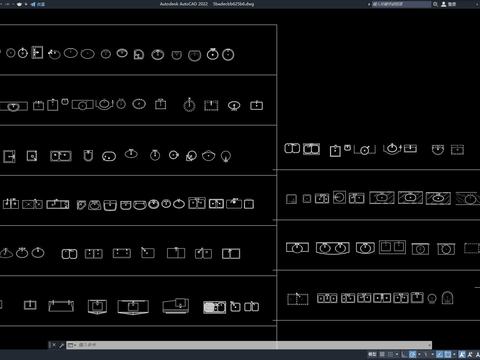This screenshot has height=360, width=480.
Task: Toggle isometric drafting in the status bar
Action: pyautogui.click(x=426, y=354)
